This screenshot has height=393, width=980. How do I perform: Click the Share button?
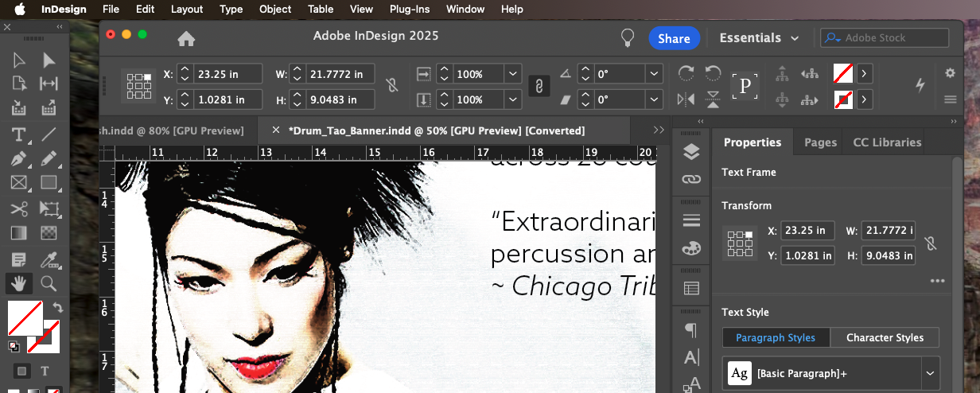pyautogui.click(x=674, y=38)
